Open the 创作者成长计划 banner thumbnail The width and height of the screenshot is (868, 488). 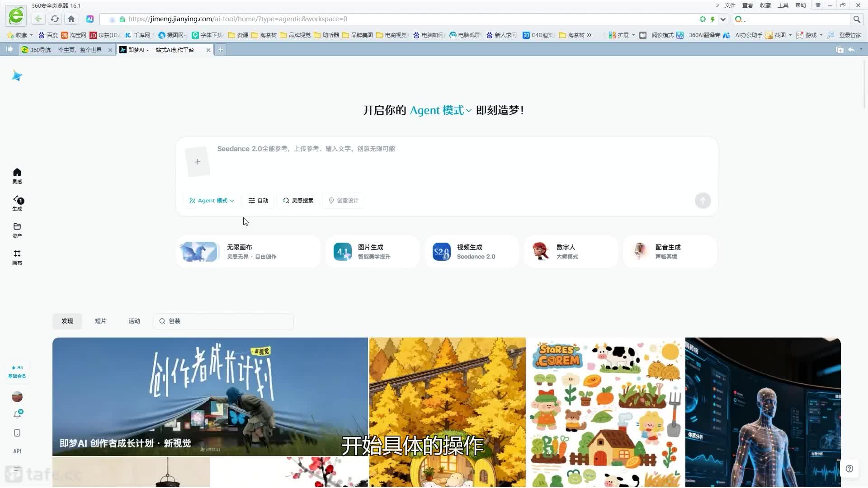(210, 397)
